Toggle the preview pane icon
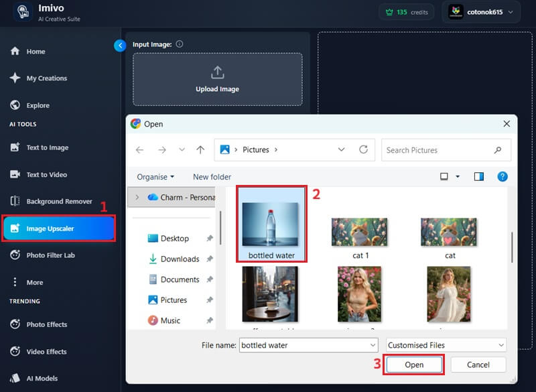Viewport: 536px width, 392px height. (x=478, y=177)
